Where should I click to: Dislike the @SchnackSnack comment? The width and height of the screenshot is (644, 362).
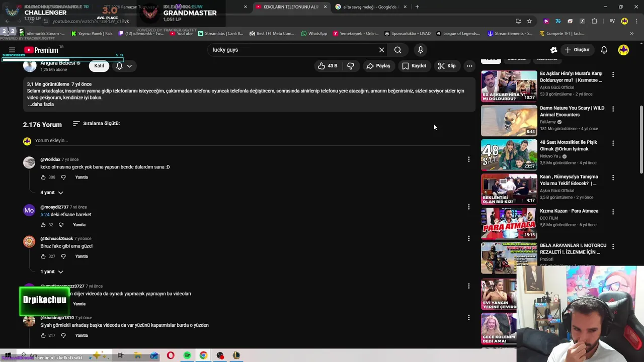pos(63,256)
